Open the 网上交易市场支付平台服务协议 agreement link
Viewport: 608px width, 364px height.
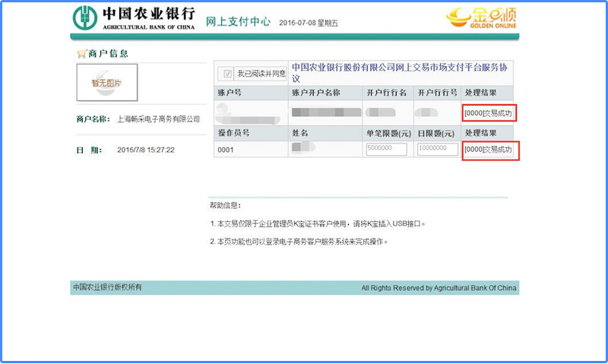(398, 72)
